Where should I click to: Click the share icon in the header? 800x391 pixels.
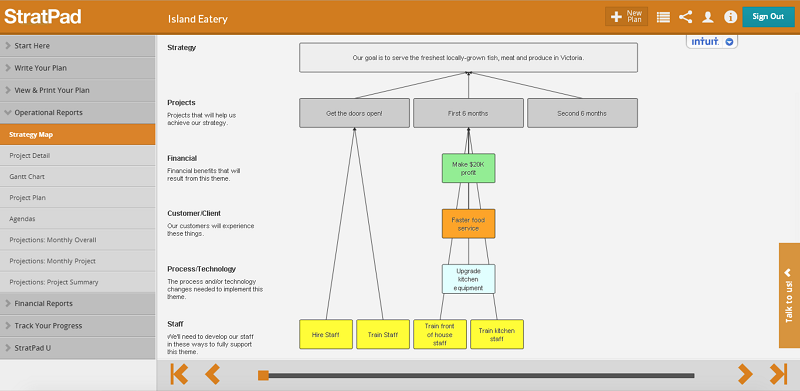click(x=685, y=17)
